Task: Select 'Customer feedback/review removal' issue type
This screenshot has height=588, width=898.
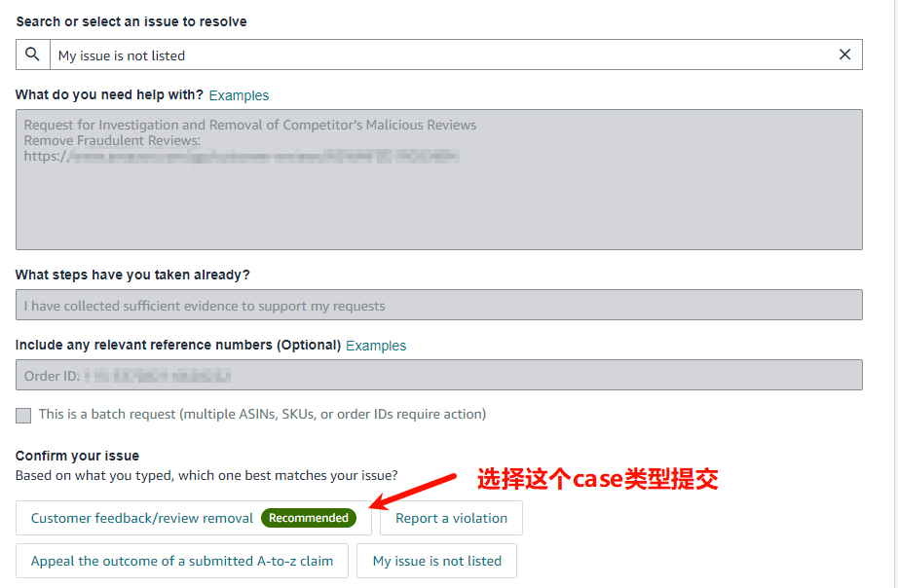Action: pyautogui.click(x=142, y=518)
